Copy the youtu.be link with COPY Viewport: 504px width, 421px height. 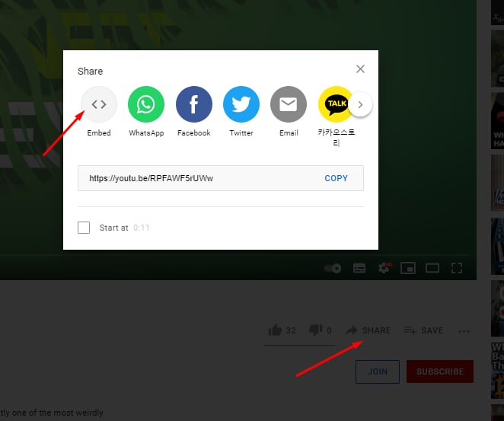(x=336, y=178)
